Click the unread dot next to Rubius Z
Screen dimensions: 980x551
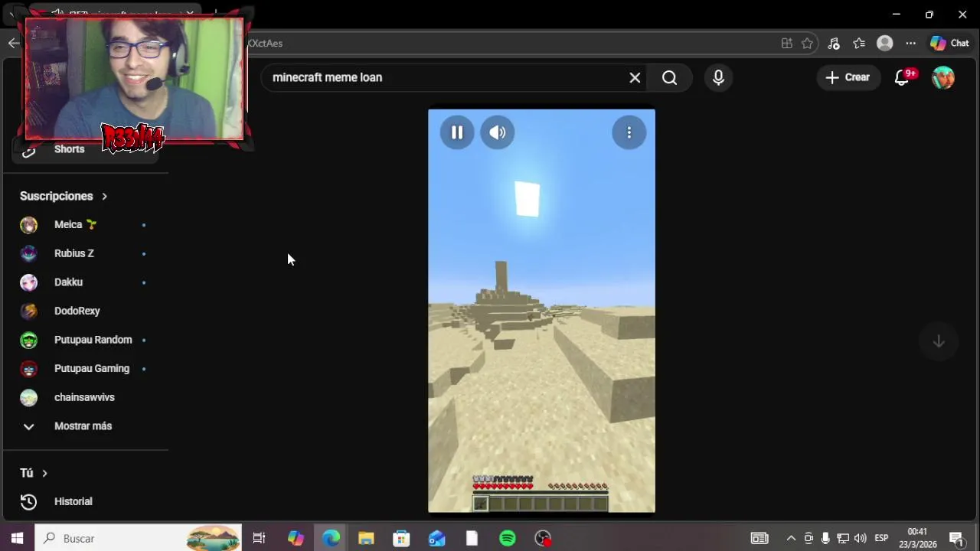coord(143,253)
